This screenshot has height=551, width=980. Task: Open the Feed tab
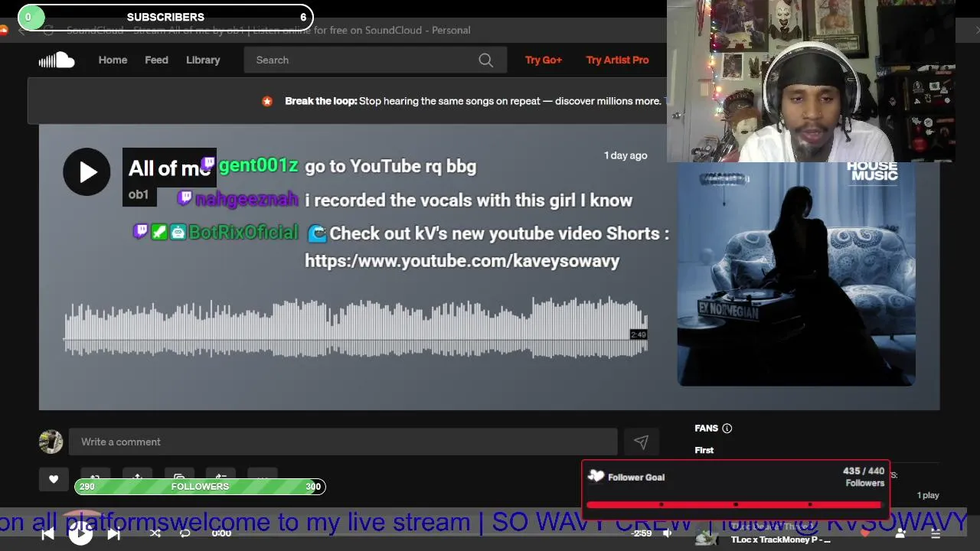point(156,60)
